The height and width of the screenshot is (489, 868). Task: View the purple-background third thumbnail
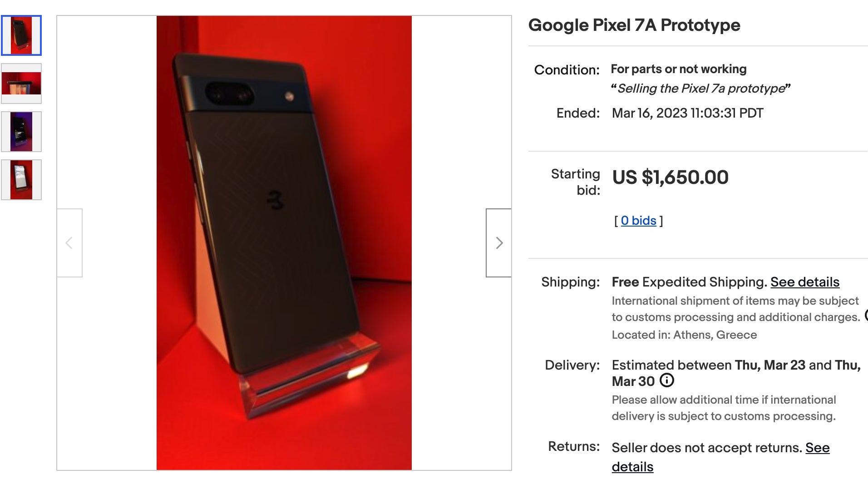(21, 131)
